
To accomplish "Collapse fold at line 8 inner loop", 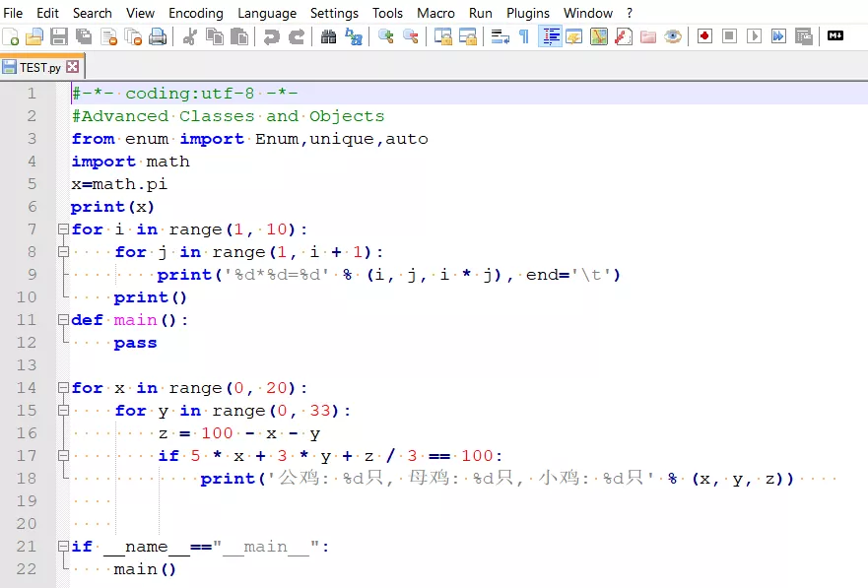I will pos(64,252).
